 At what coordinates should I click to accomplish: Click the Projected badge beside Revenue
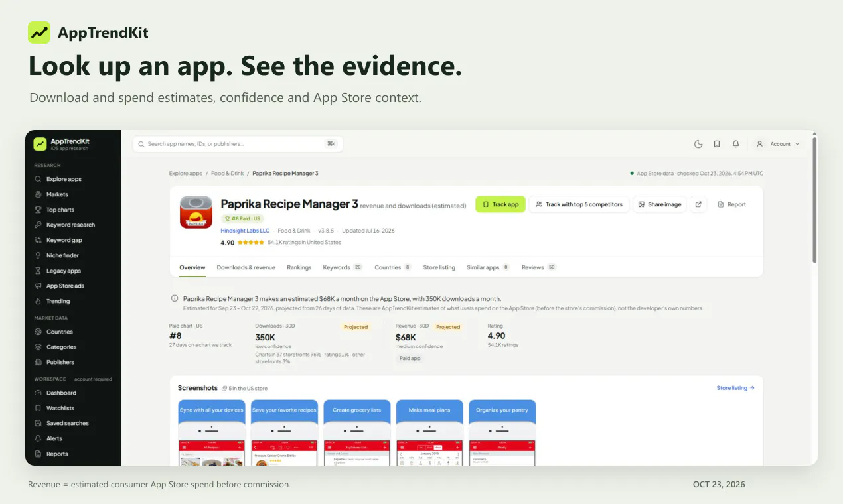[448, 327]
